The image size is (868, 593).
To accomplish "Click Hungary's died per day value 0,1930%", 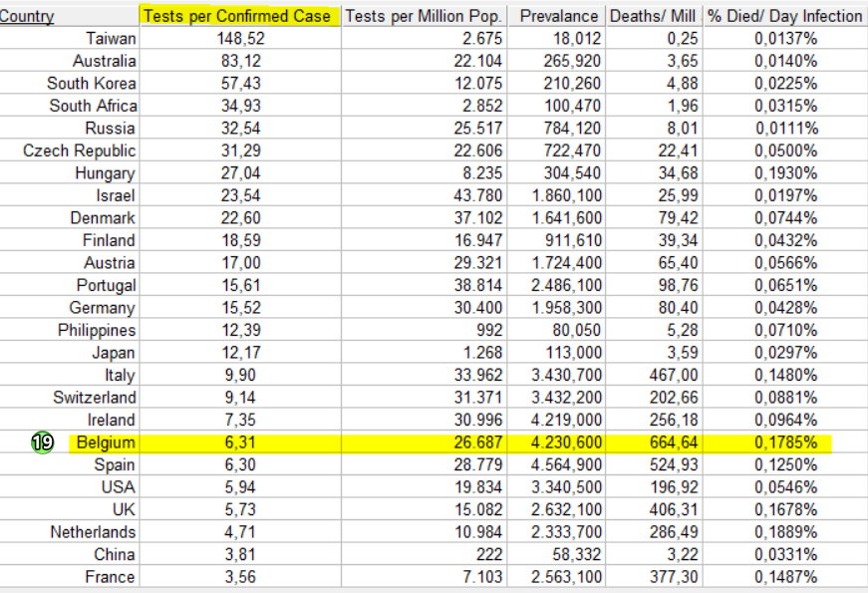I will (785, 173).
